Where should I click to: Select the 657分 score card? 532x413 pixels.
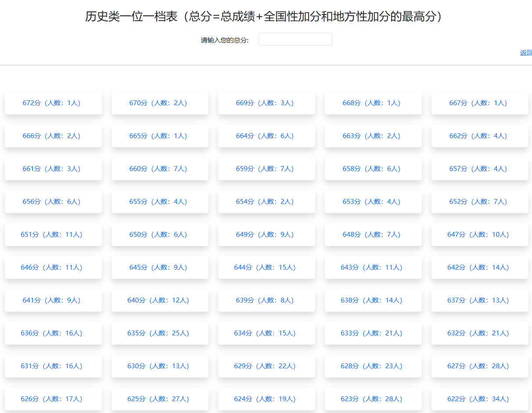pyautogui.click(x=480, y=169)
